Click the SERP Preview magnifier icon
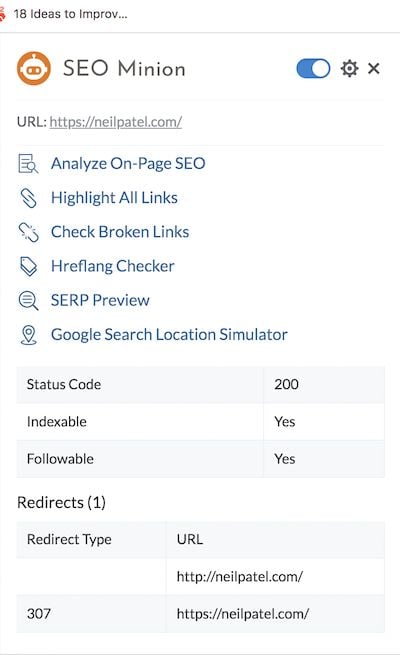Viewport: 400px width, 655px height. tap(28, 300)
